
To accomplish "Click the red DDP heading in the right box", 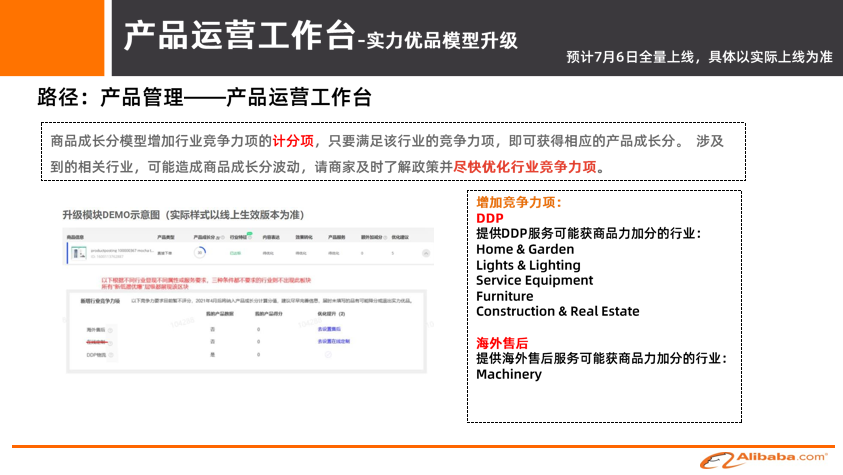I will coord(490,218).
